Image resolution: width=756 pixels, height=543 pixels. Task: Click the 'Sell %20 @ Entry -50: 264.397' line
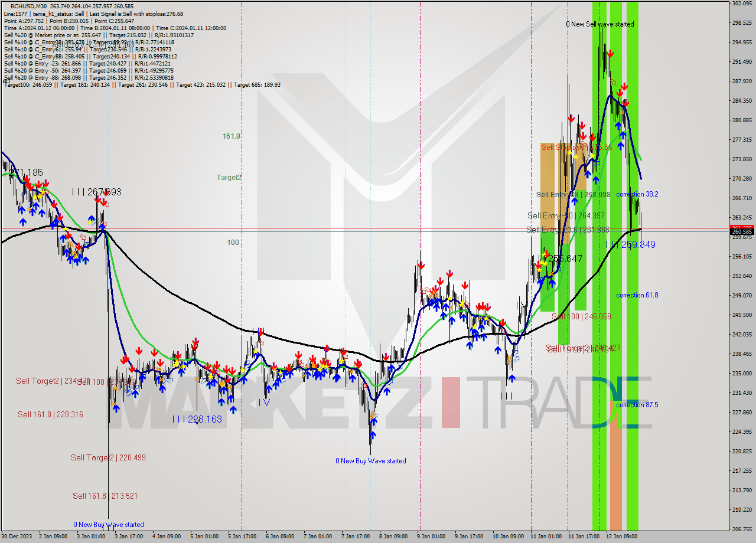[x=88, y=70]
